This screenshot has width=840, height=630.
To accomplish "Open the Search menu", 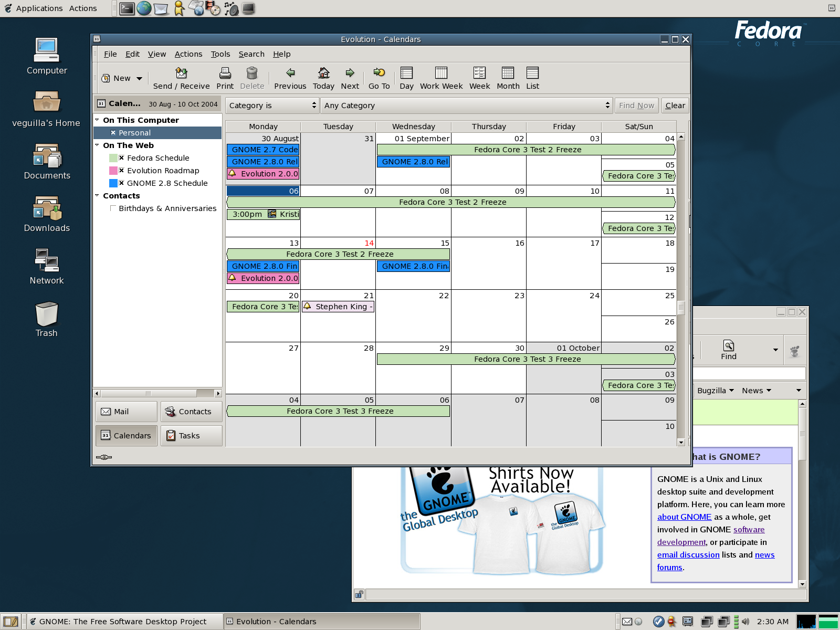I will point(251,54).
